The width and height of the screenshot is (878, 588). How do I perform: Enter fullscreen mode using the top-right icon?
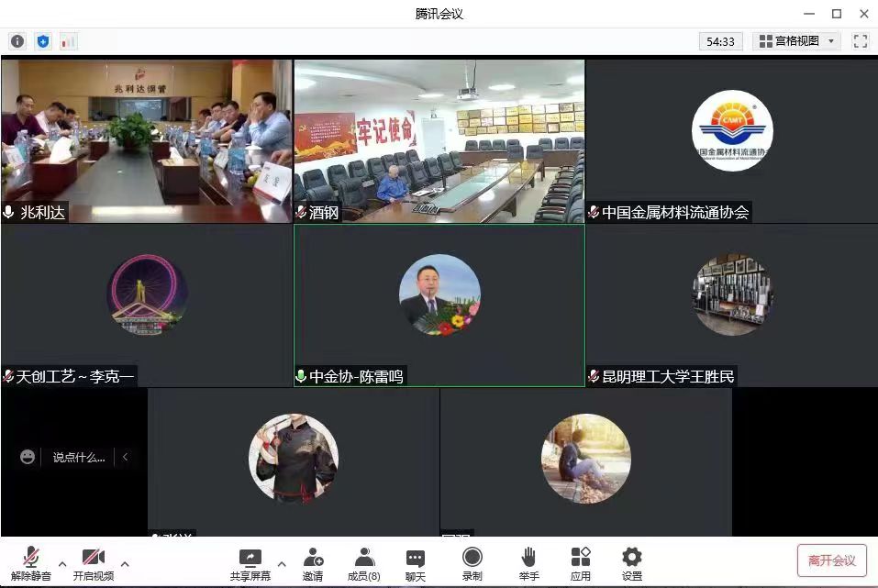[860, 41]
